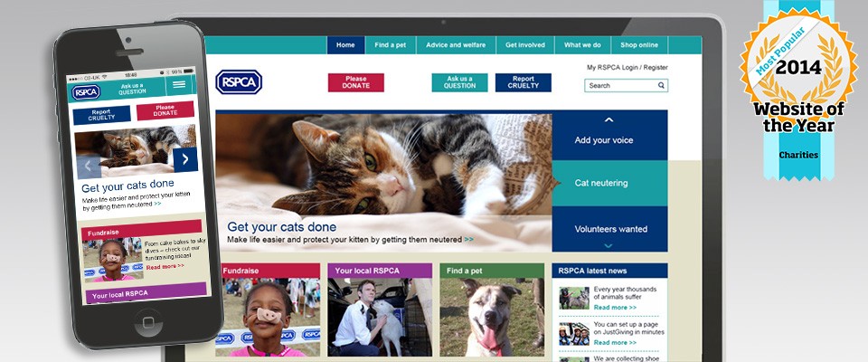Image resolution: width=868 pixels, height=362 pixels.
Task: Open My RSPCA Login / Register link
Action: click(x=627, y=67)
